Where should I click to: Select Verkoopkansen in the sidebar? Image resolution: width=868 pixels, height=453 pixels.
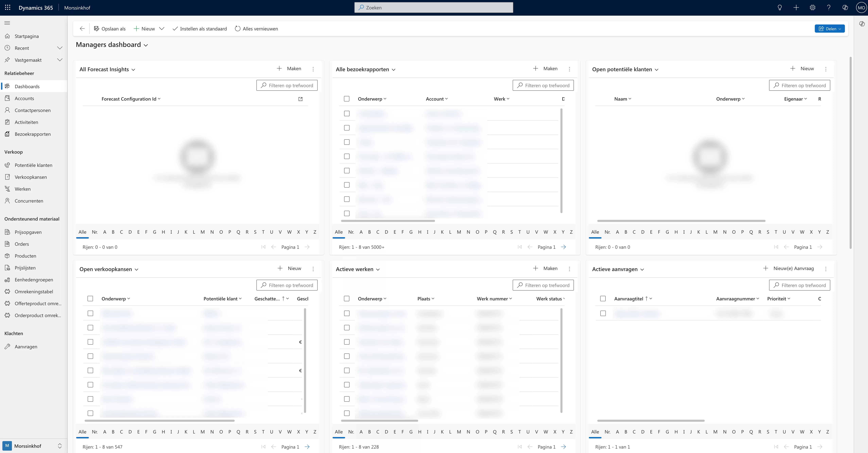point(31,177)
